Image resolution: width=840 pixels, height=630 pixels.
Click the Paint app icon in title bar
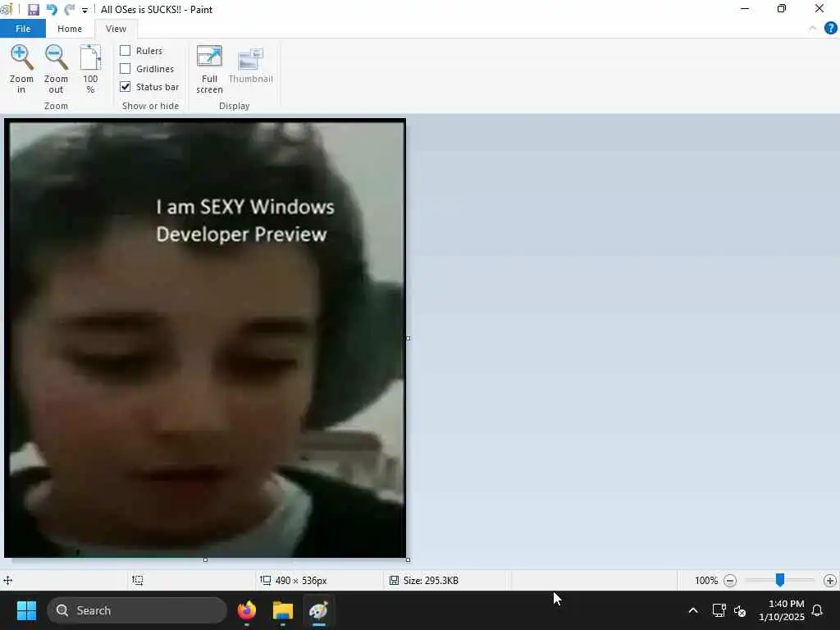6,10
